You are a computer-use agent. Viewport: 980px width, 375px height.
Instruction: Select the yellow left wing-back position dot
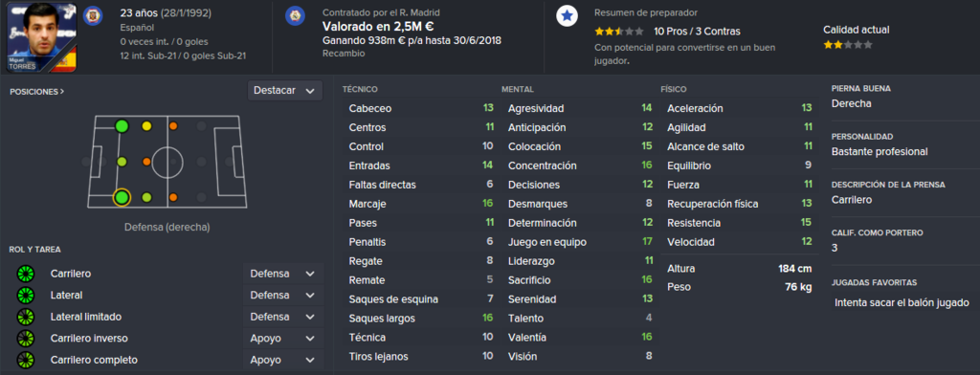146,126
